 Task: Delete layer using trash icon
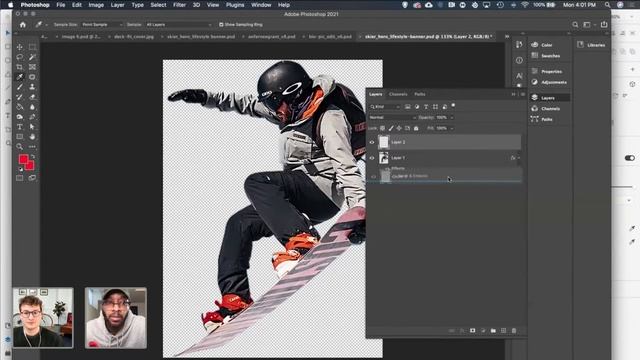point(514,331)
